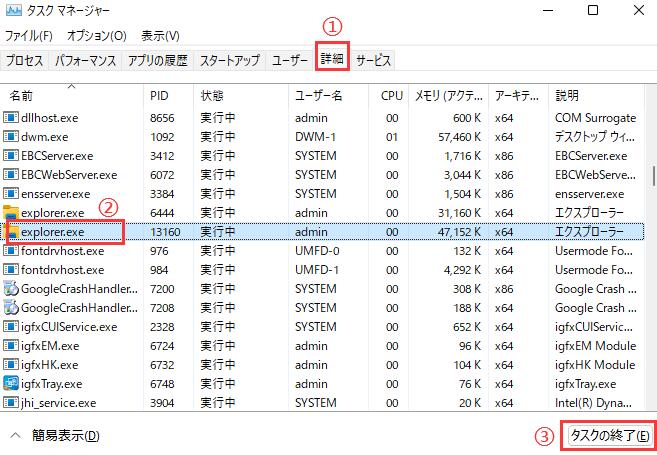Click the UMFD-0 user name cell
Viewport: 657px width, 455px height.
[x=317, y=251]
